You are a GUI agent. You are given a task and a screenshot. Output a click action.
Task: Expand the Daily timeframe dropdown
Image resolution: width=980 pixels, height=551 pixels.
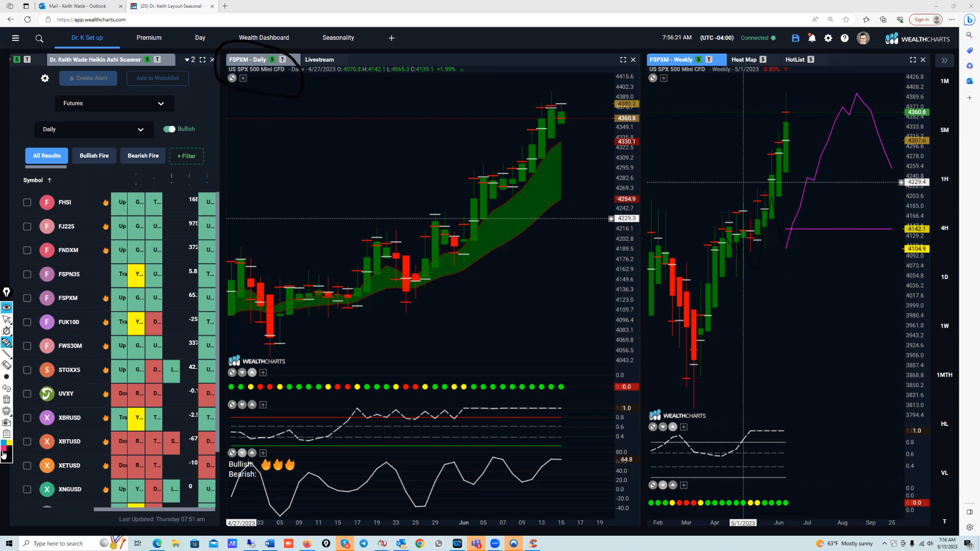pos(94,130)
